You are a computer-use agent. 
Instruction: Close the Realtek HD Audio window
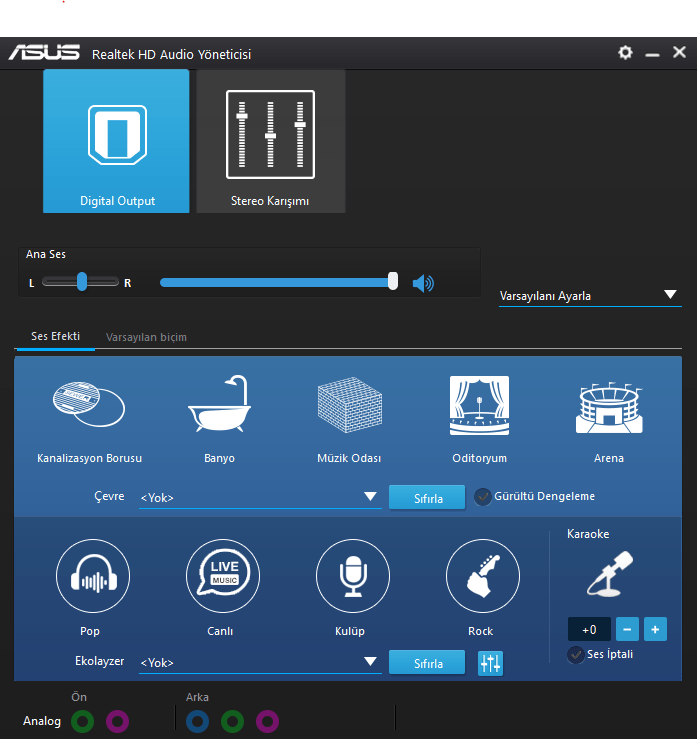coord(679,52)
